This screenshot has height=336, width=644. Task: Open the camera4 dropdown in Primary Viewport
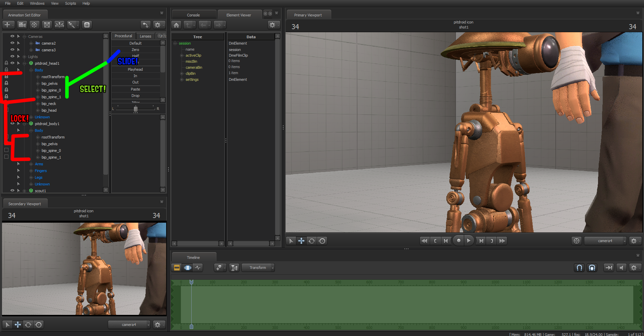[605, 241]
